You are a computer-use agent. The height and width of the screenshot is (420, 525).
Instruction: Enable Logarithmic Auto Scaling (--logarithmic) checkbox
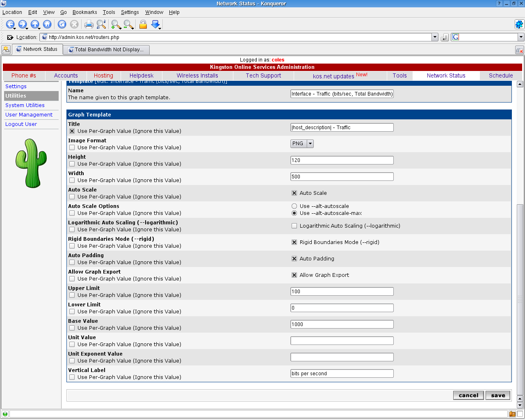point(294,226)
